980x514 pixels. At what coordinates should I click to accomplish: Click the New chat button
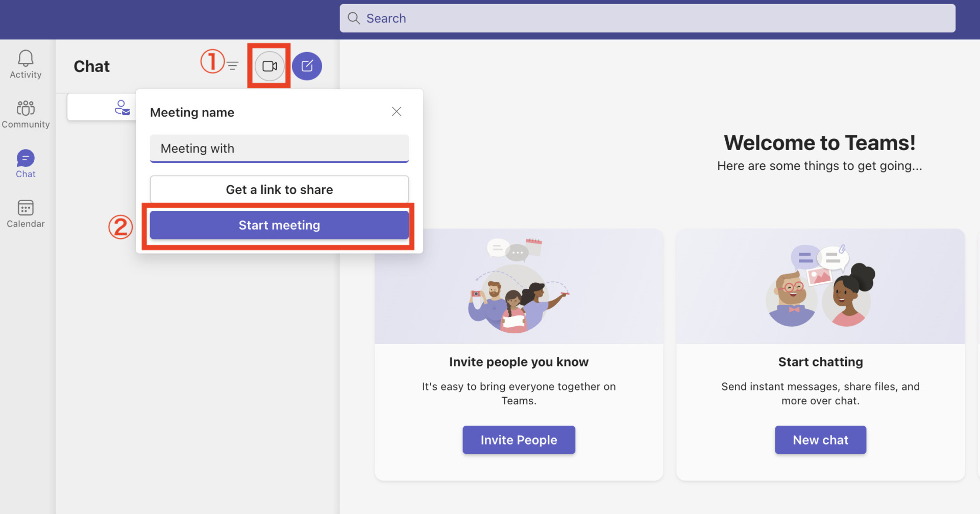coord(820,439)
